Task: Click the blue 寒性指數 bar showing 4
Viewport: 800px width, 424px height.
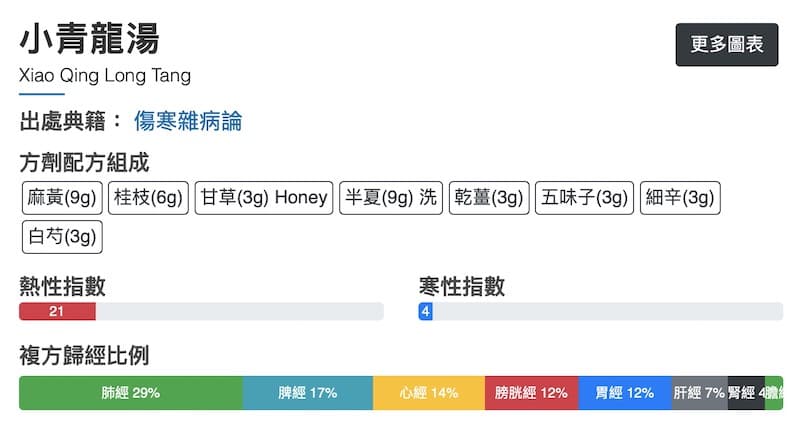Action: (426, 312)
